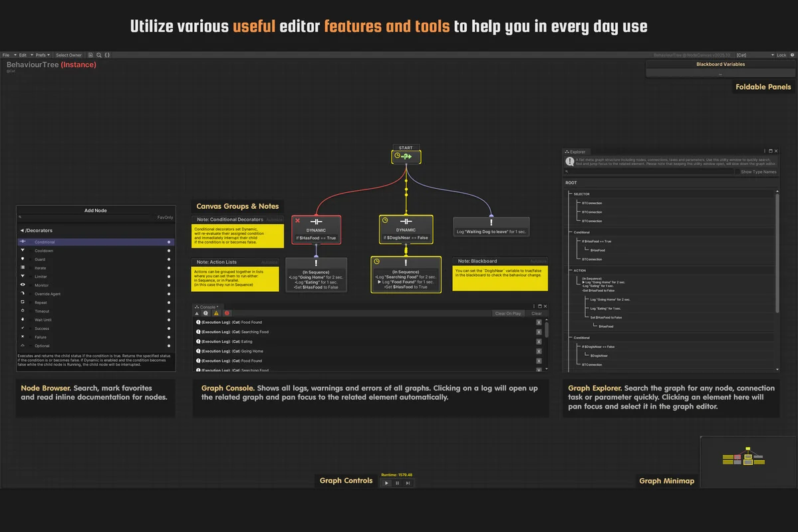Image resolution: width=798 pixels, height=532 pixels.
Task: Open the File menu
Action: pos(7,55)
